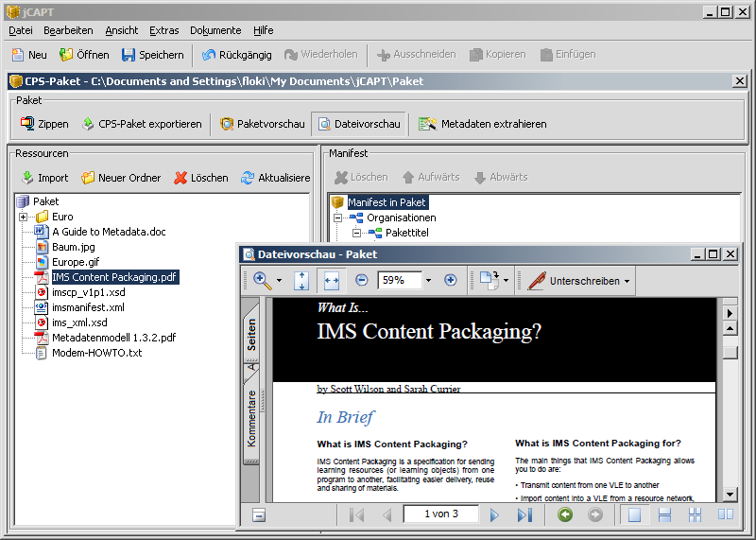This screenshot has height=540, width=756.
Task: Select Manifest in Paket node
Action: pos(387,202)
